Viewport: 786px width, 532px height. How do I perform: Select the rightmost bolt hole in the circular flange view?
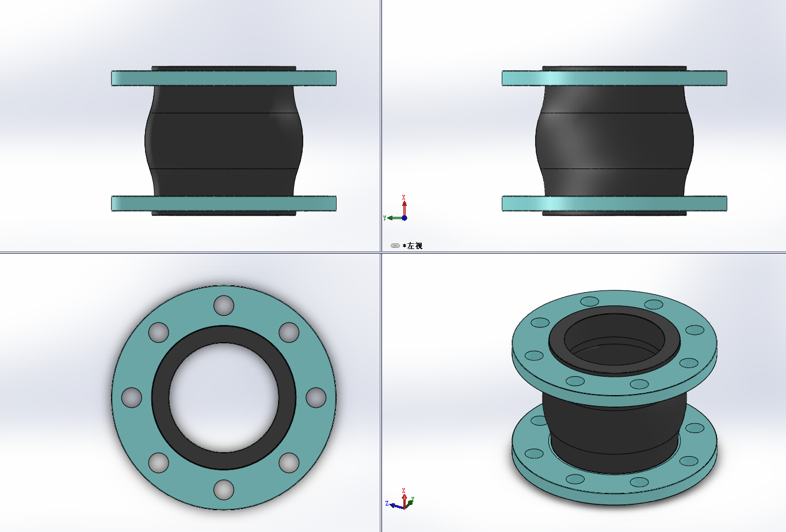point(316,397)
